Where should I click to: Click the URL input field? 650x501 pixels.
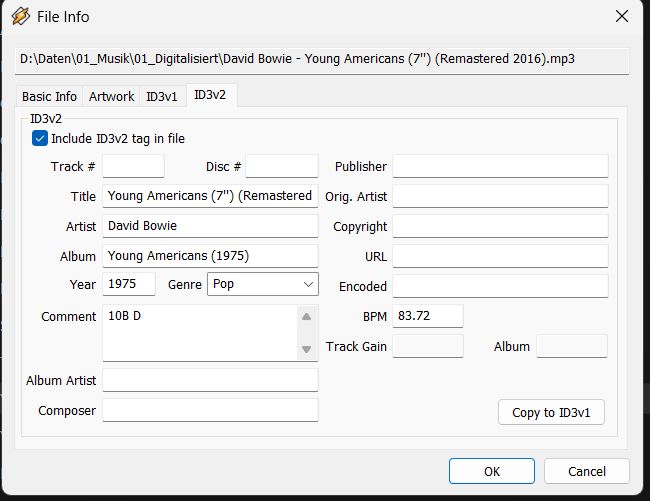coord(500,256)
